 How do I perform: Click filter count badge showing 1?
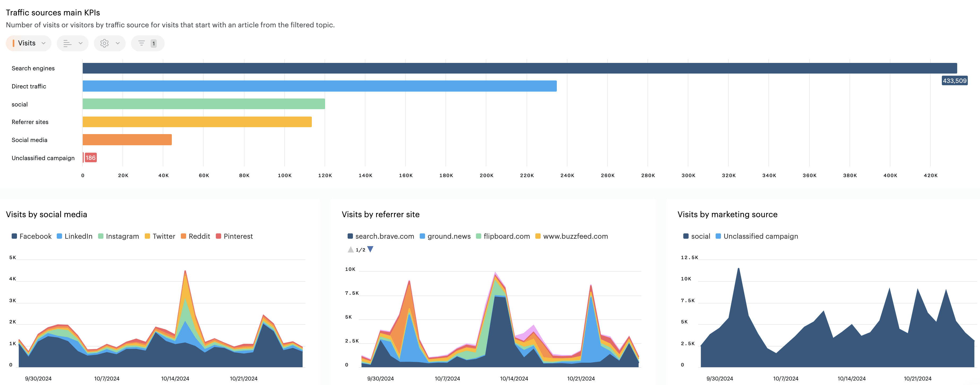coord(153,44)
